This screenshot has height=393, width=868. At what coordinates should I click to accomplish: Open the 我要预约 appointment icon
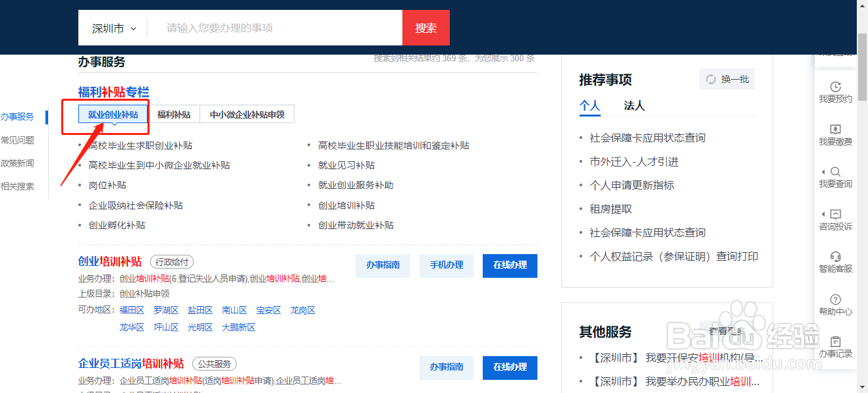pyautogui.click(x=835, y=92)
